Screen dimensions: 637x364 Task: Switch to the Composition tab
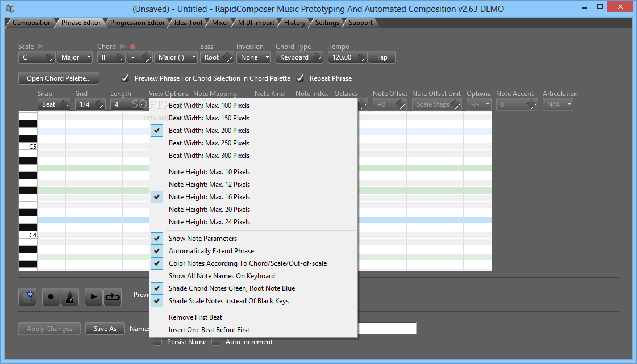tap(32, 23)
